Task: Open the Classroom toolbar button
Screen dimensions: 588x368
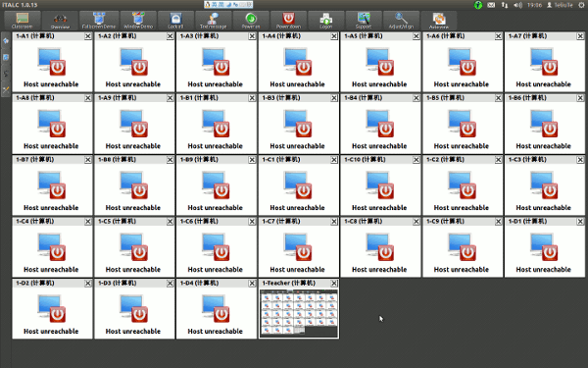Action: pyautogui.click(x=23, y=21)
